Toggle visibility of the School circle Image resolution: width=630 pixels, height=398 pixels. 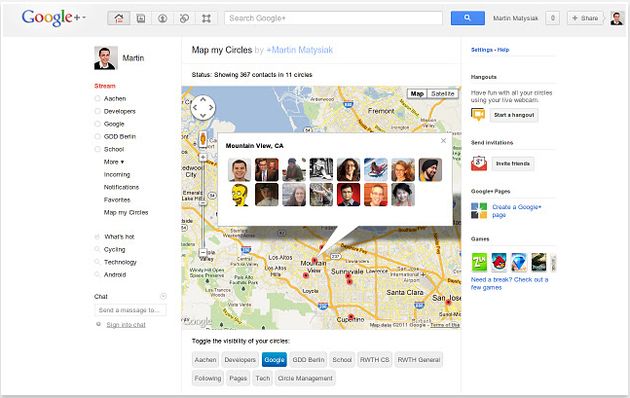click(342, 360)
